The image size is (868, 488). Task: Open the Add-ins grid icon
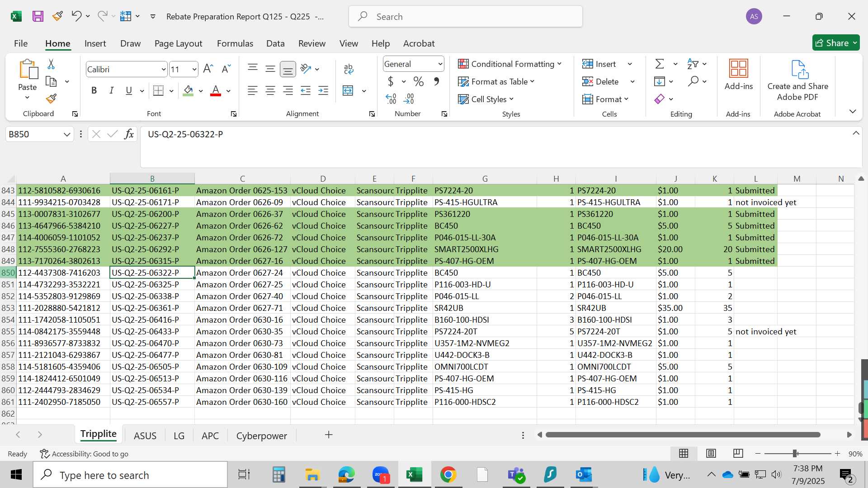click(739, 68)
